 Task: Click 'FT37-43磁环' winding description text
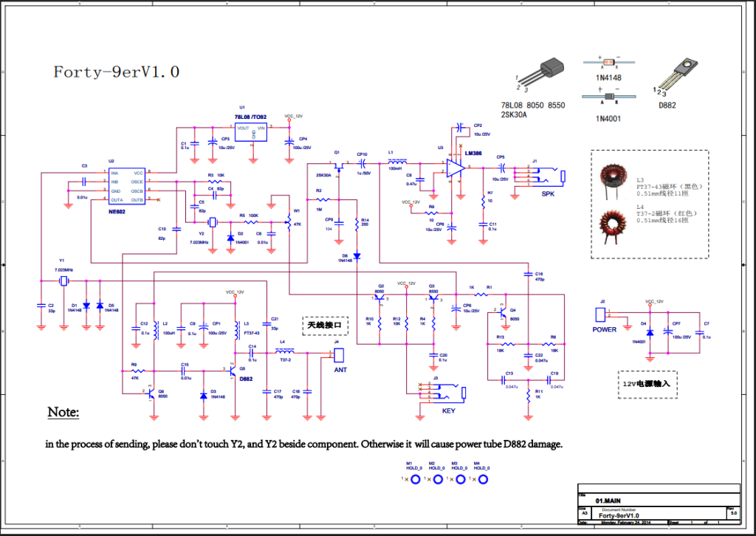[x=669, y=187]
